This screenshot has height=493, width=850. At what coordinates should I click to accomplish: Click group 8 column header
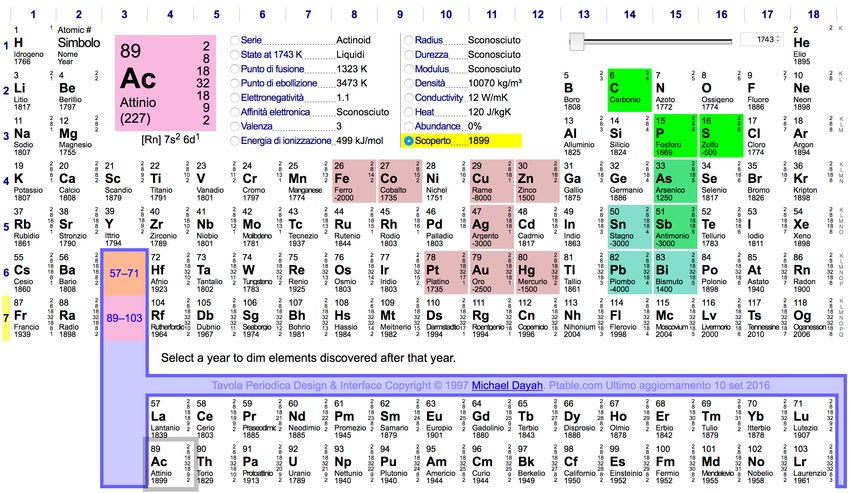coord(354,14)
